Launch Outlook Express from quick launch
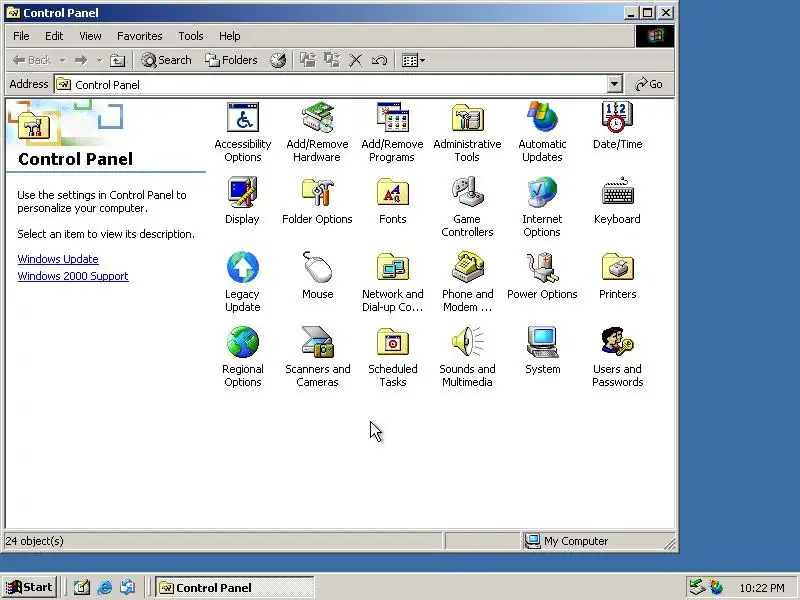 tap(128, 588)
